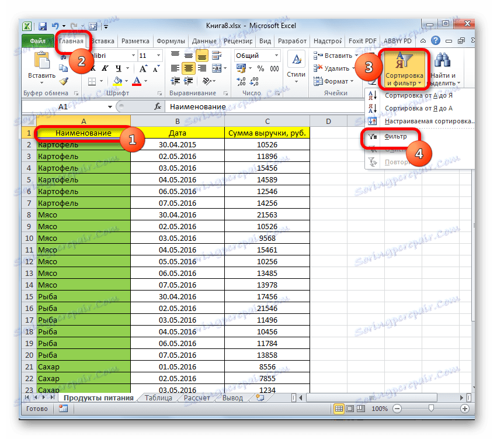Image resolution: width=504 pixels, height=439 pixels.
Task: Open the Стили styles dropdown
Action: click(296, 68)
